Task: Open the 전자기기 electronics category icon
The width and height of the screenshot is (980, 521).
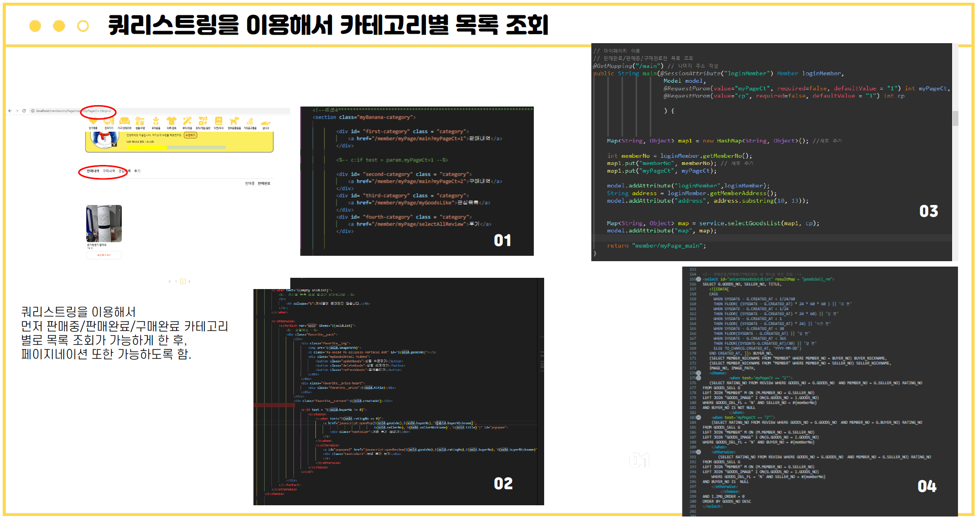Action: pos(109,120)
